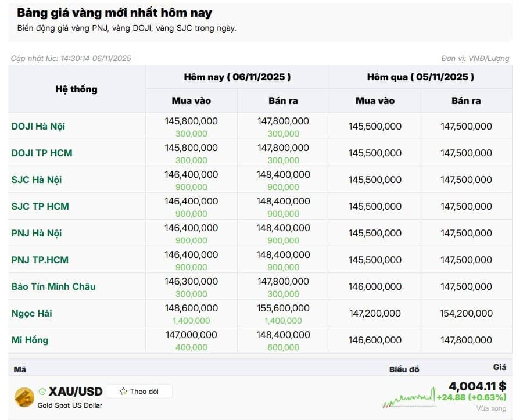Click the Gold Spot US Dollar description
The width and height of the screenshot is (516, 420).
click(70, 405)
